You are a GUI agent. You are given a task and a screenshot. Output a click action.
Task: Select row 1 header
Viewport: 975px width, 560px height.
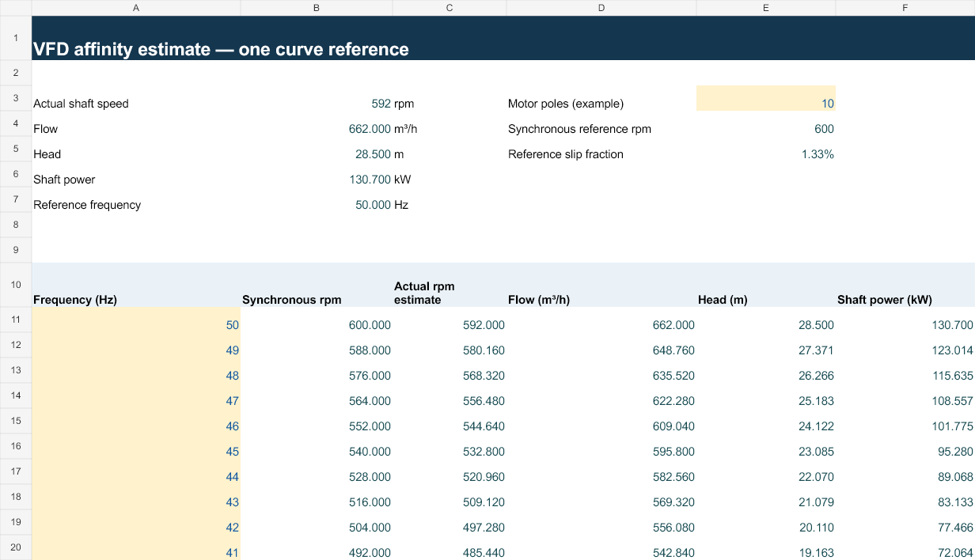(x=16, y=38)
